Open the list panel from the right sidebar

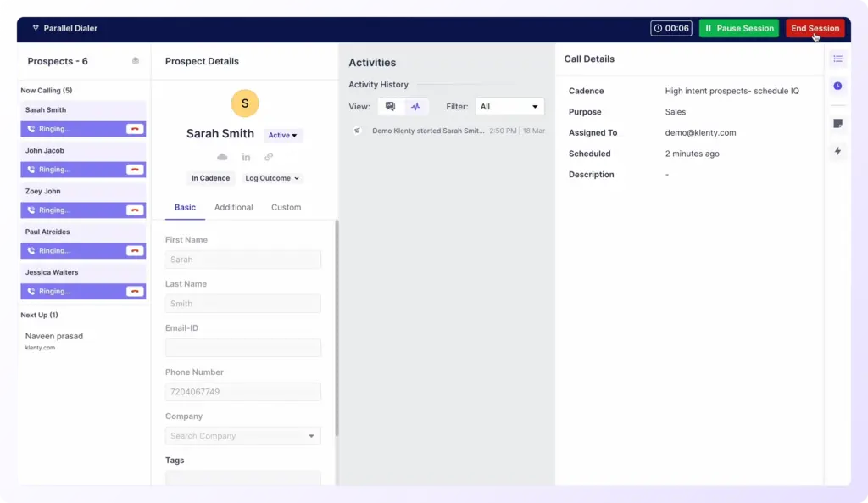pyautogui.click(x=837, y=59)
